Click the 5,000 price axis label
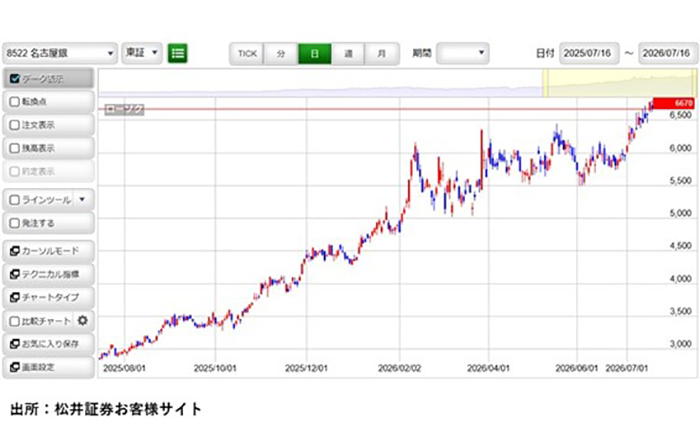The height and width of the screenshot is (423, 700). click(680, 213)
